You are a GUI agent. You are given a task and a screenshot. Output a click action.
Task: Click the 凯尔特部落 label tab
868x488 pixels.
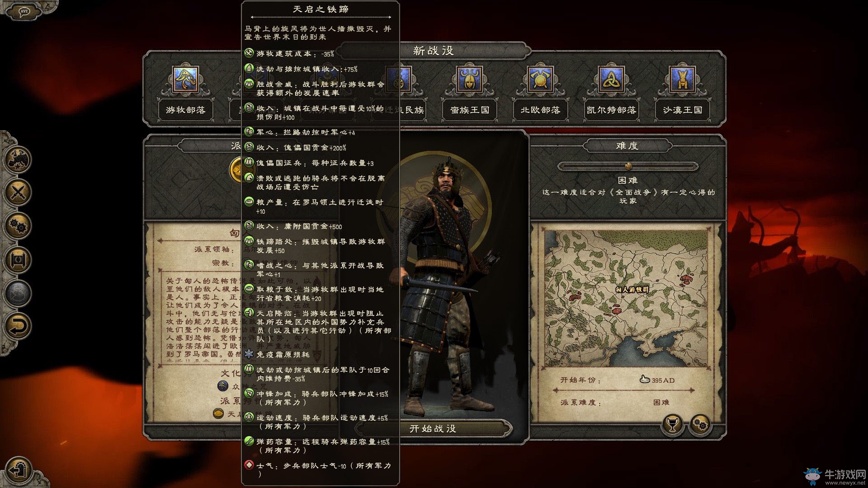click(611, 110)
